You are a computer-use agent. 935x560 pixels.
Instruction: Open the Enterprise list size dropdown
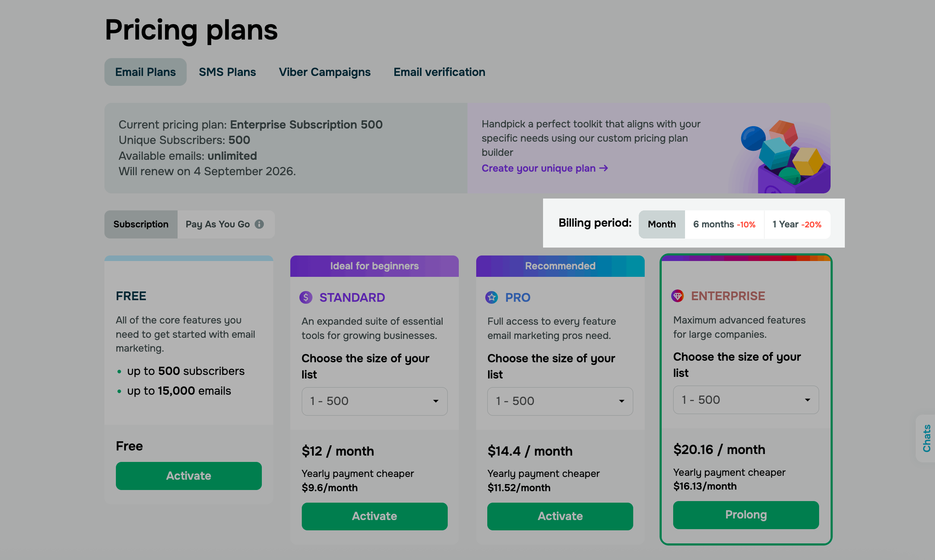pos(746,400)
